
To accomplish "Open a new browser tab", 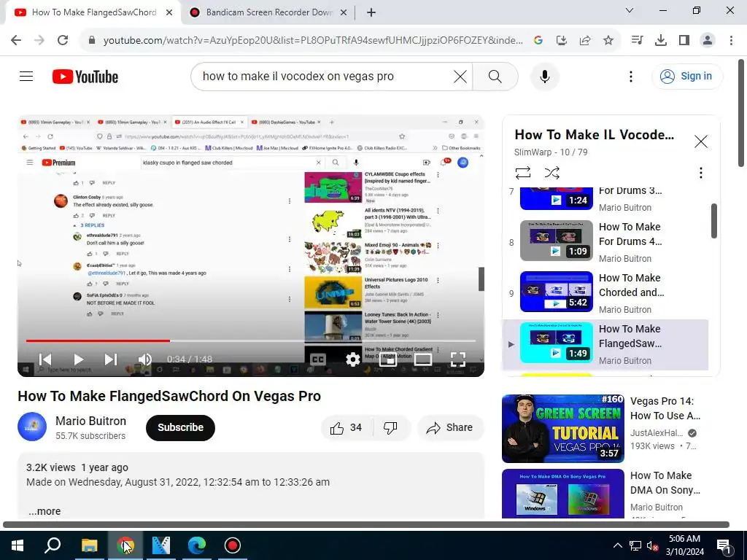I will (x=371, y=13).
